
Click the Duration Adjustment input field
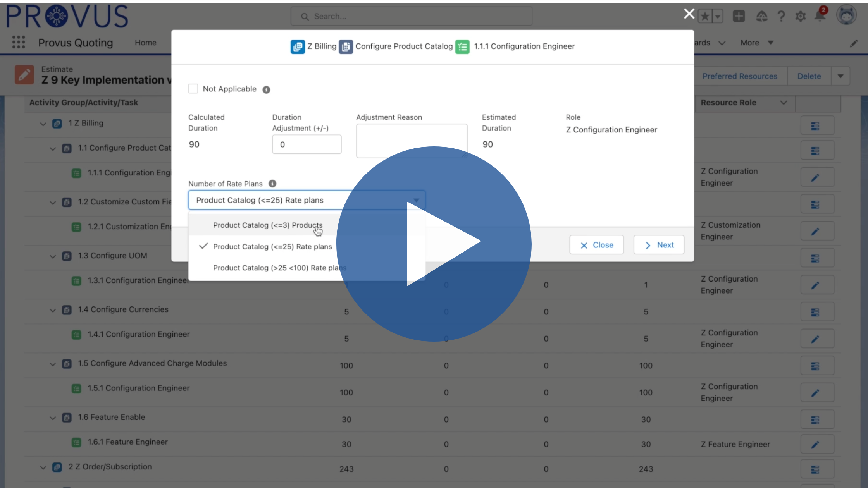coord(307,144)
